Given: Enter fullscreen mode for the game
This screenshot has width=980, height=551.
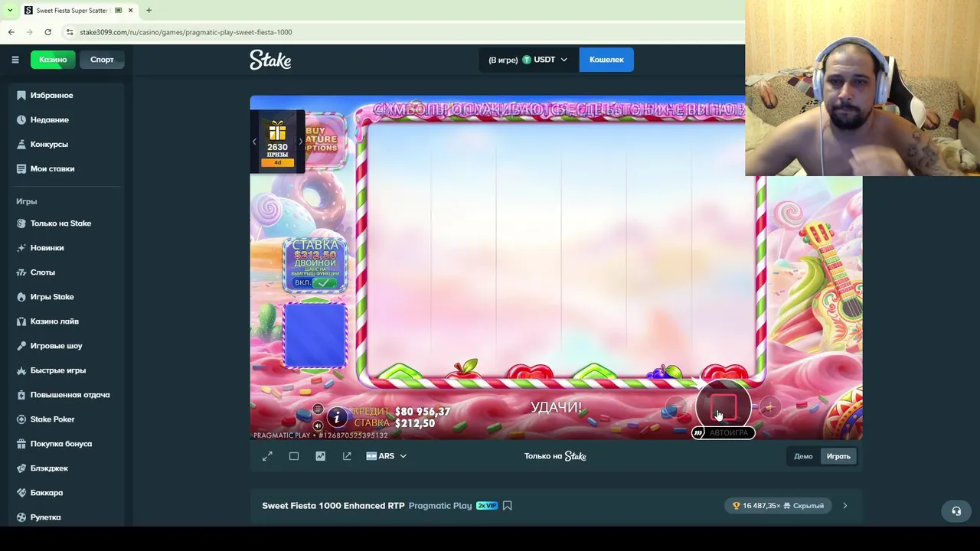Looking at the screenshot, I should pyautogui.click(x=267, y=456).
